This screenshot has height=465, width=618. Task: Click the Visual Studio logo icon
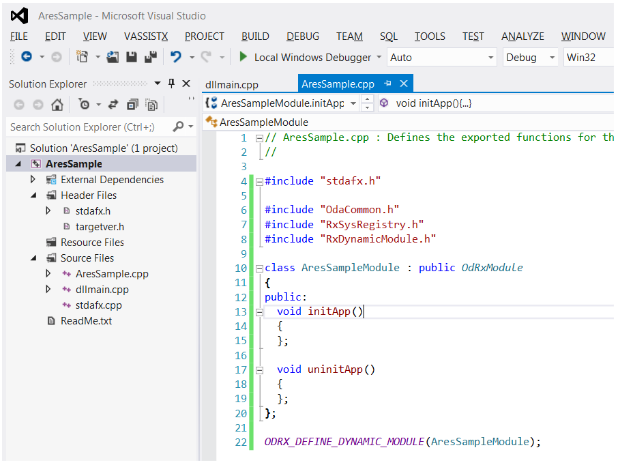point(19,16)
